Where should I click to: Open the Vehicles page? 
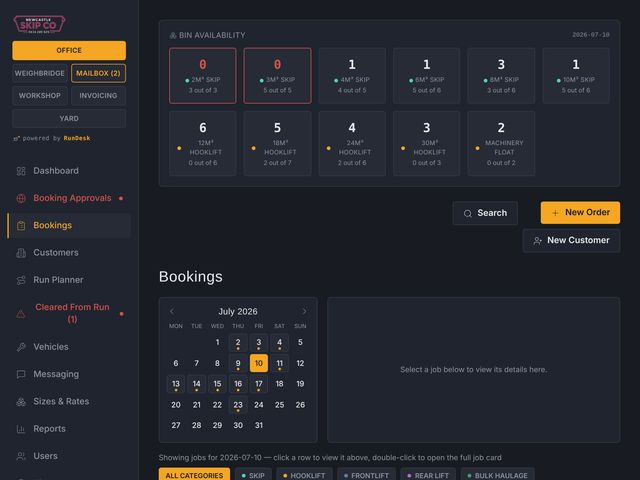69,347
